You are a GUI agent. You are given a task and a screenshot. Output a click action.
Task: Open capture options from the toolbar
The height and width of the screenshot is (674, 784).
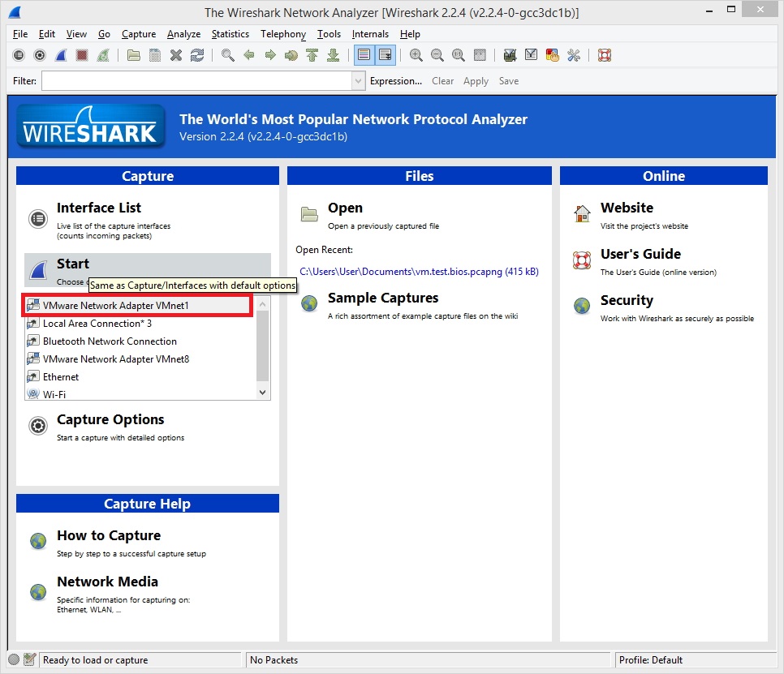point(40,55)
